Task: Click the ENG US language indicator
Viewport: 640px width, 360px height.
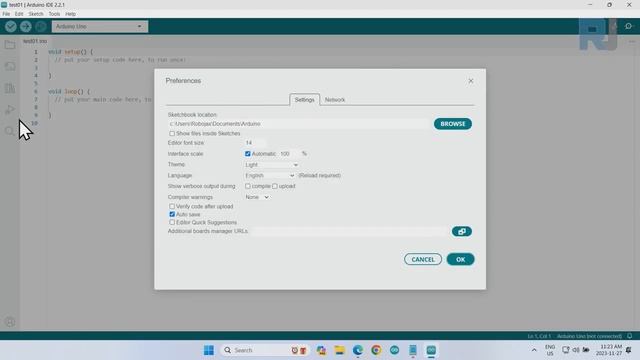Action: (x=550, y=350)
